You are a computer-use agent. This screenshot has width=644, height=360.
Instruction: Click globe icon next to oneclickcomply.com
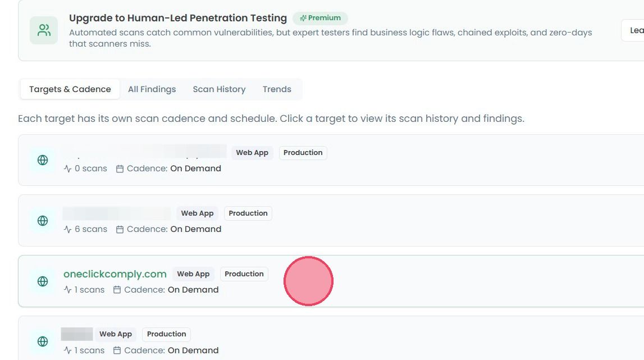pyautogui.click(x=43, y=281)
